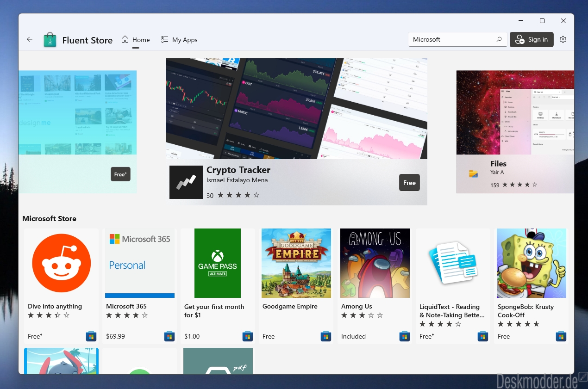Open the Crypto Tracker banner screenshot
The image size is (588, 389).
coord(296,109)
